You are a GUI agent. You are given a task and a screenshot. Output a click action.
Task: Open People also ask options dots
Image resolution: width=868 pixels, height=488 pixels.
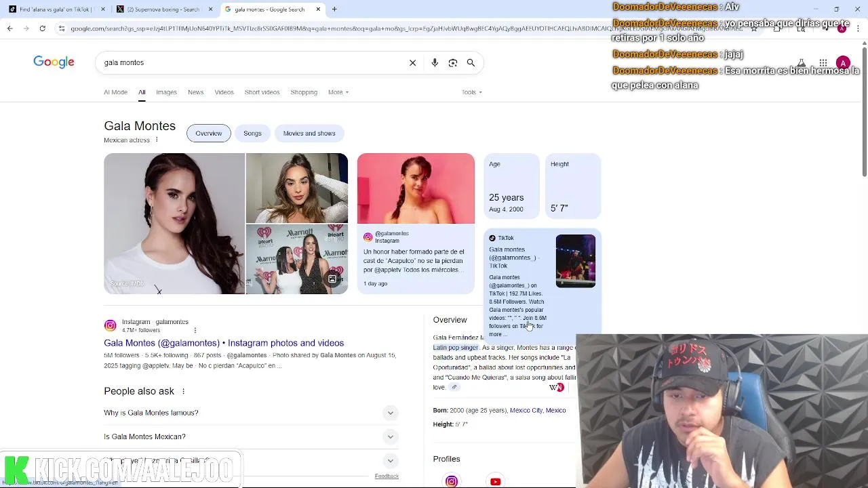[183, 391]
